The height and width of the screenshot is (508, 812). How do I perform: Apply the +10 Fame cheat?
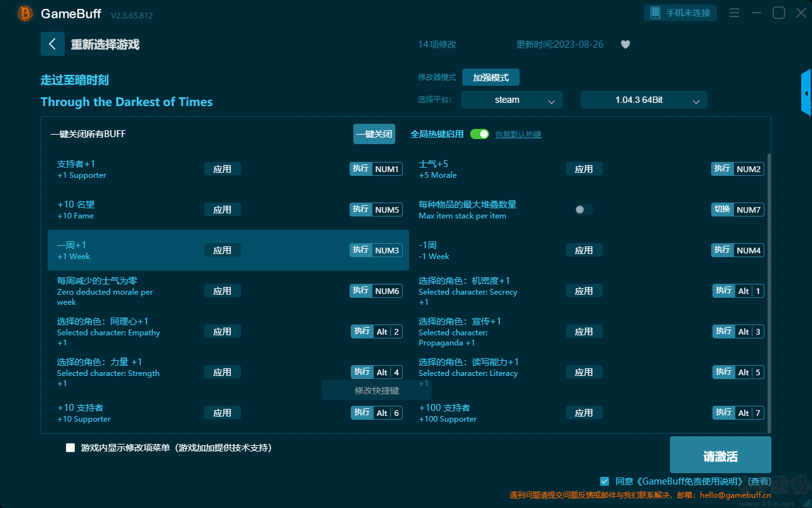click(223, 210)
